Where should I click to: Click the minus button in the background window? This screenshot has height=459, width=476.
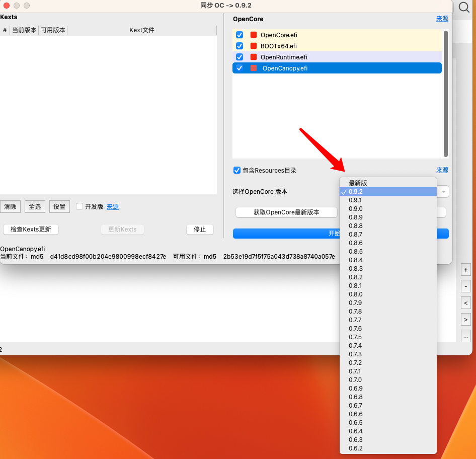click(465, 286)
